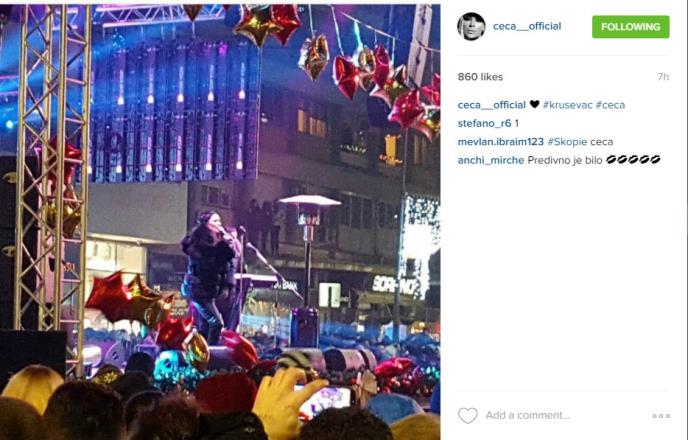Click ceca__official username in caption
The image size is (688, 440).
click(491, 105)
